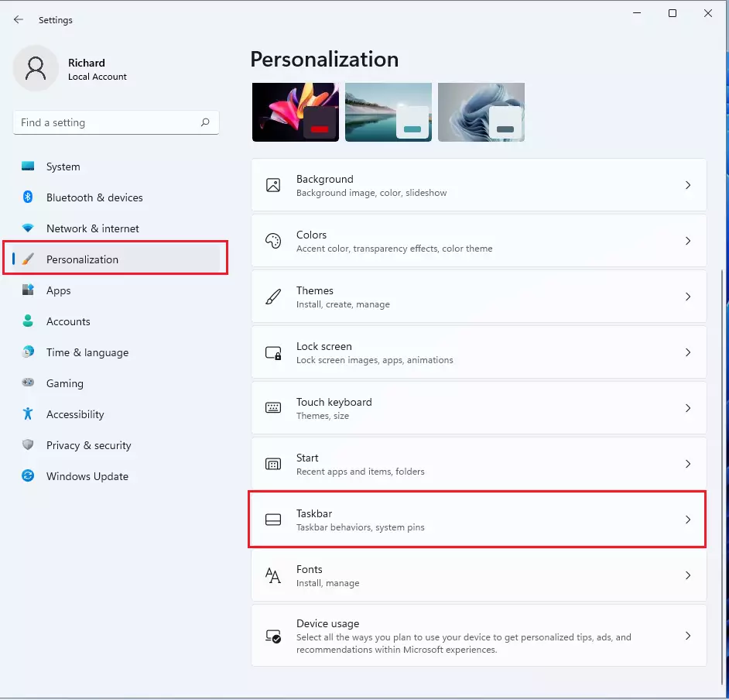Image resolution: width=729 pixels, height=700 pixels.
Task: Click the search magnifier icon
Action: coord(205,122)
